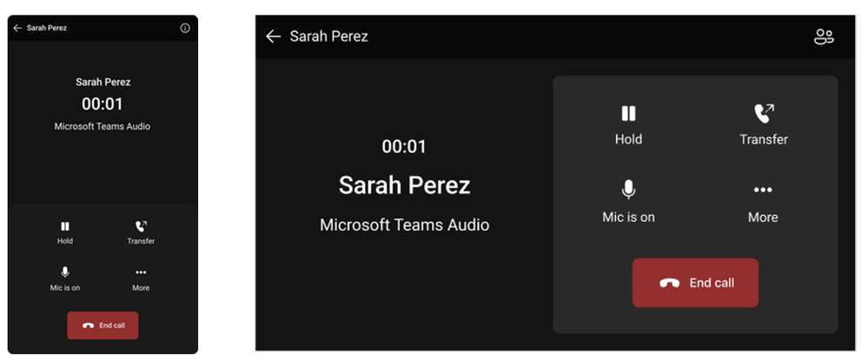Image resolution: width=868 pixels, height=361 pixels.
Task: Open More options in portrait call view
Action: (x=141, y=272)
